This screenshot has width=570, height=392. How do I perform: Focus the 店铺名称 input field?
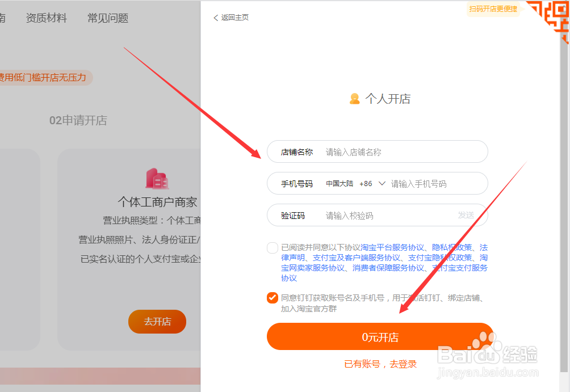tap(378, 152)
